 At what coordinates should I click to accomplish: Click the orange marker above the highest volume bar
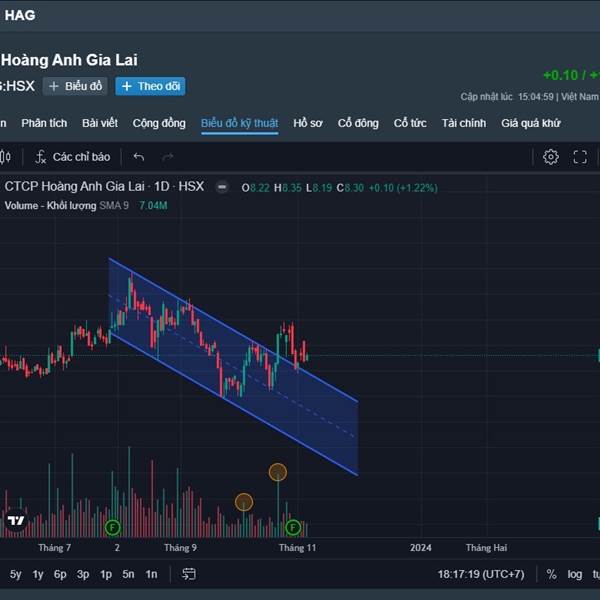pos(278,472)
